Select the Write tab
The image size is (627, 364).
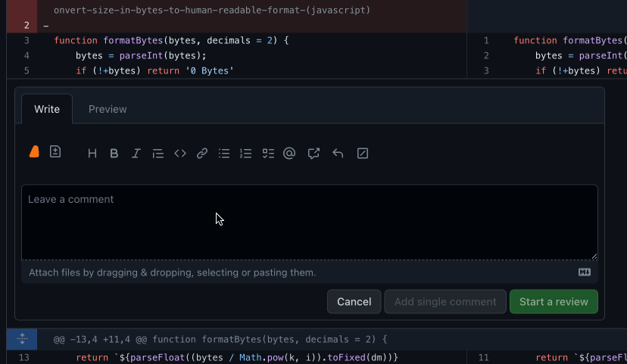click(x=47, y=109)
